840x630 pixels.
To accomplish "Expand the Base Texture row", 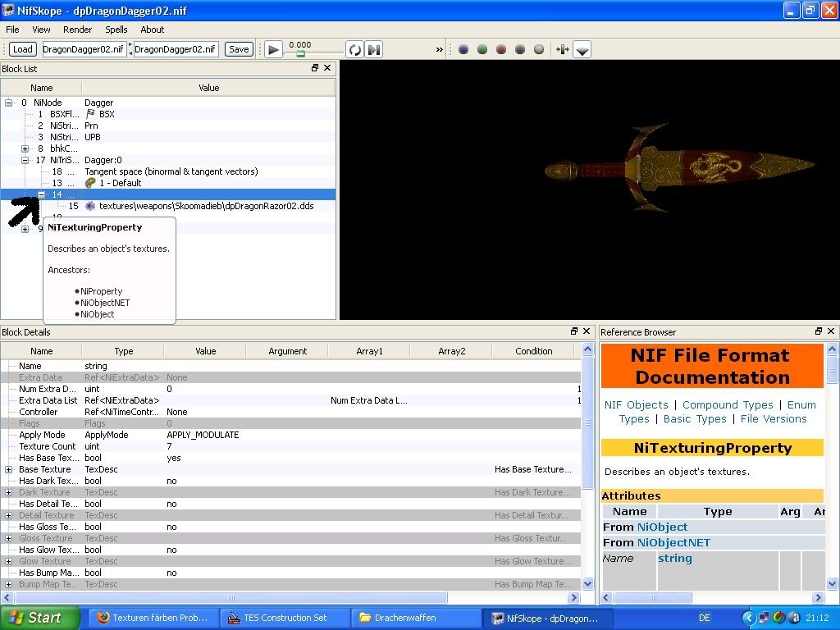I will coord(9,469).
